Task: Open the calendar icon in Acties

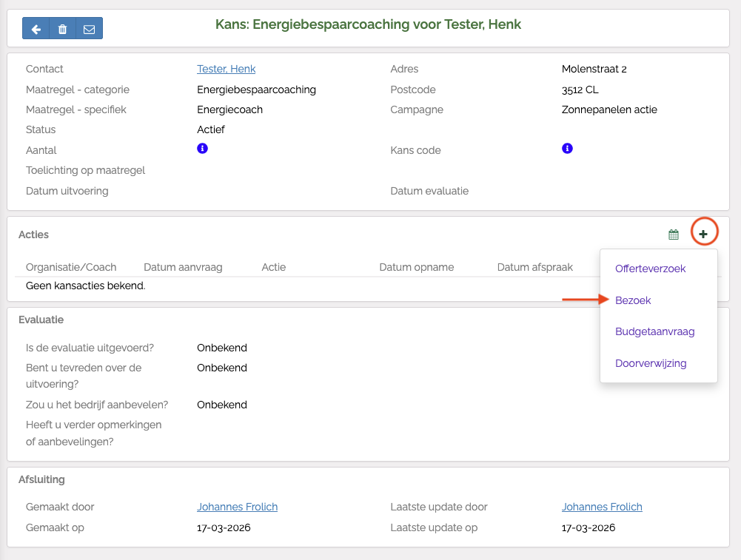Action: tap(673, 235)
